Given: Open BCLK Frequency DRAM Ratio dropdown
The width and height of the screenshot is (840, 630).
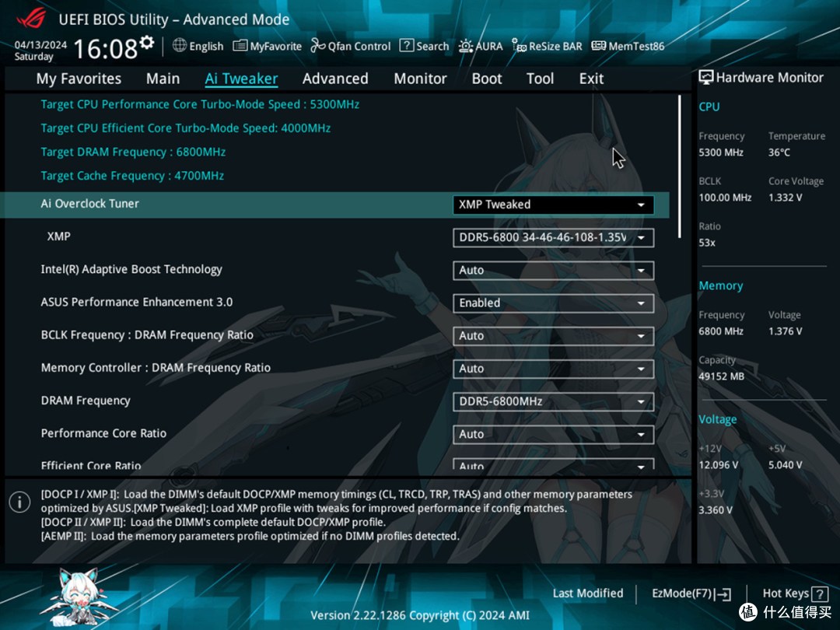Looking at the screenshot, I should point(554,336).
